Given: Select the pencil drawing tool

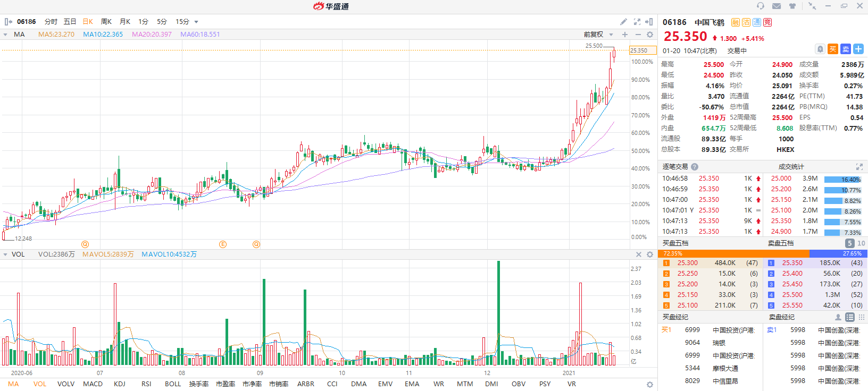Looking at the screenshot, I should point(623,22).
